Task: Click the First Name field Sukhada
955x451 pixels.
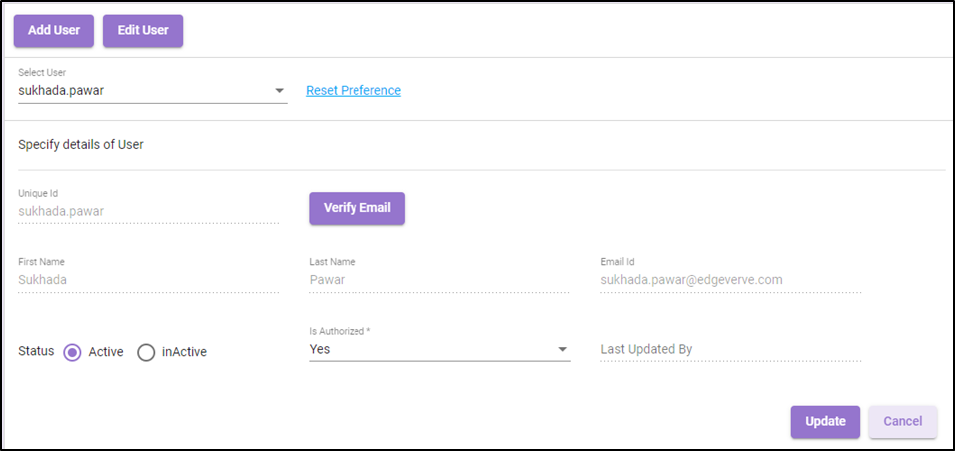Action: (x=149, y=280)
